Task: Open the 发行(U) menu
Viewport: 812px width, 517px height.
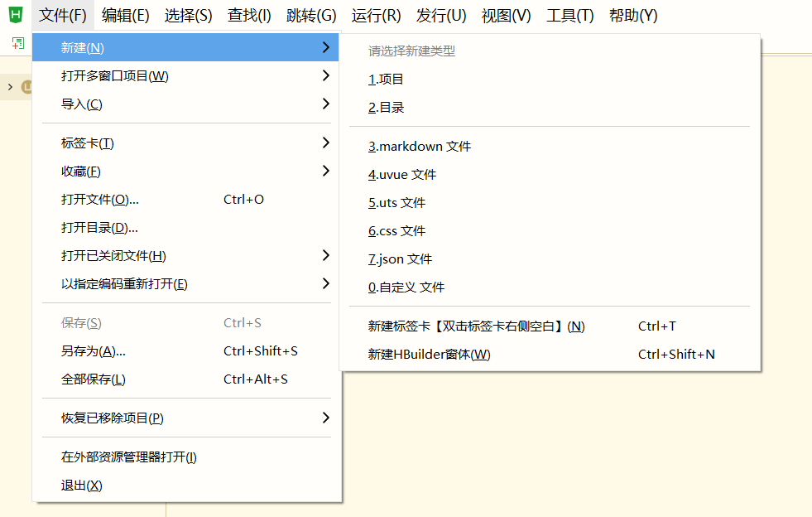Action: [x=440, y=16]
